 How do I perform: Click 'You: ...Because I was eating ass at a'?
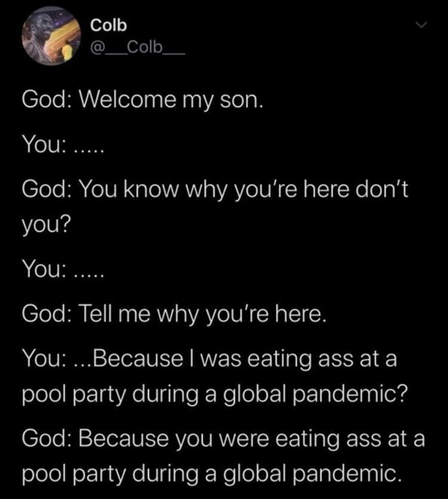[209, 359]
